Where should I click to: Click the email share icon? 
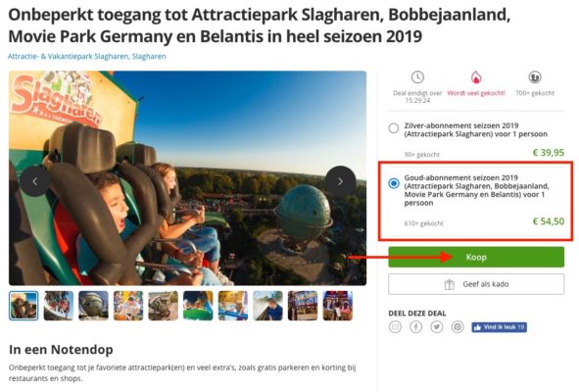(x=395, y=327)
